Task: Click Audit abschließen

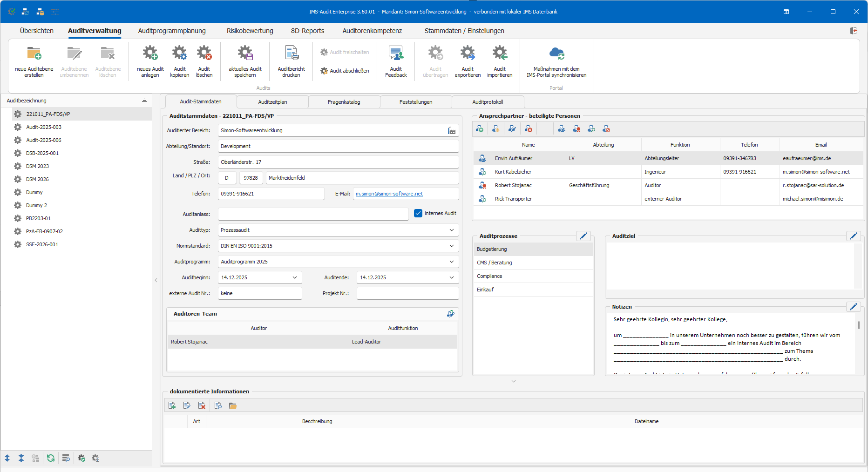Action: coord(345,71)
